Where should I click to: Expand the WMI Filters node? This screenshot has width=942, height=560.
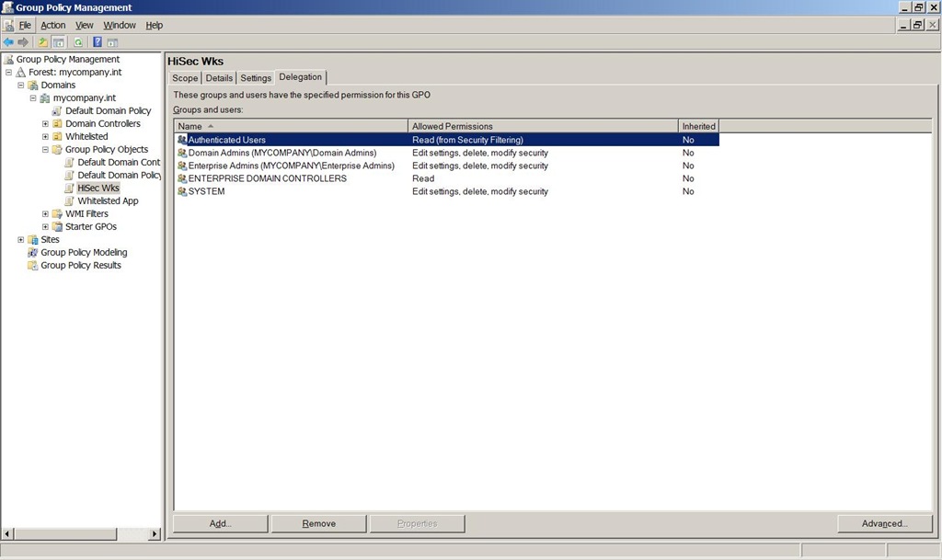[45, 213]
